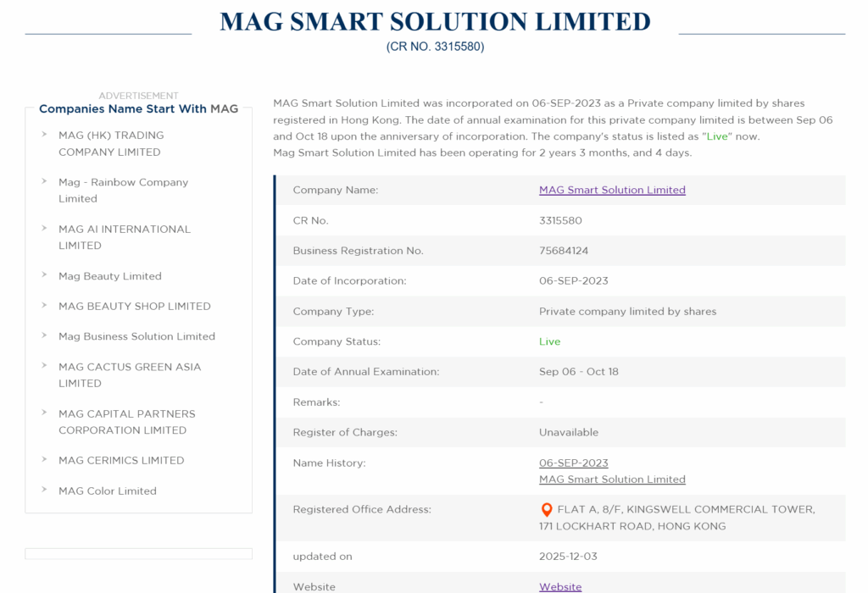Click the 06-SEP-2023 Name History link
Image resolution: width=868 pixels, height=593 pixels.
point(573,463)
